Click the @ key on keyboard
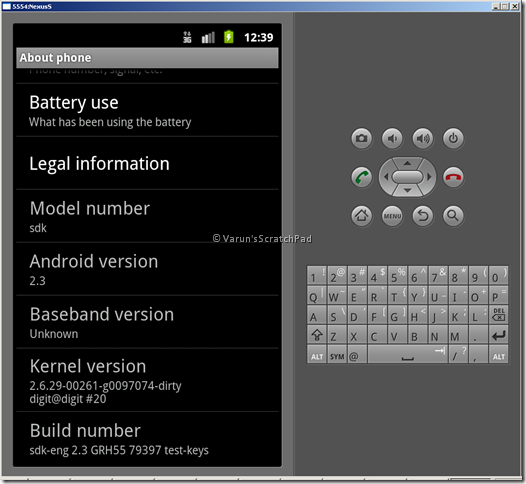Viewport: 526px width, 484px height. [357, 355]
